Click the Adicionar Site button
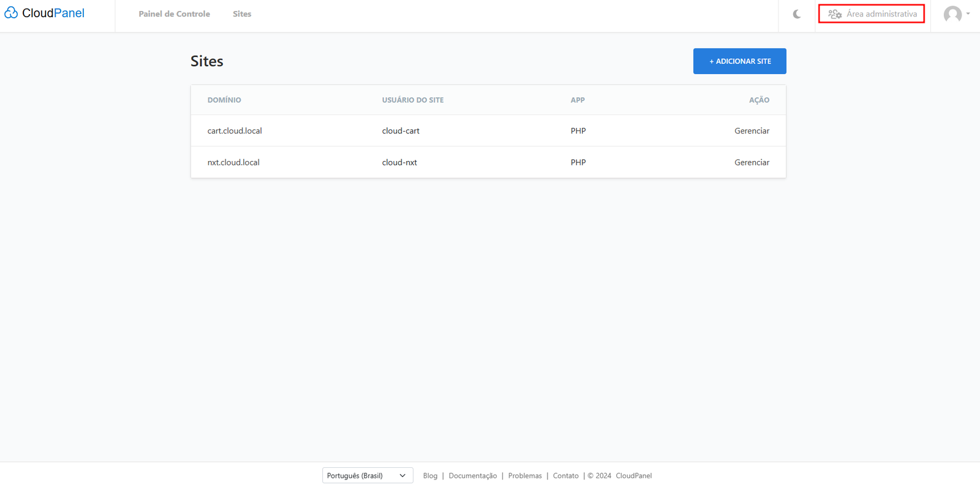The height and width of the screenshot is (485, 980). point(739,61)
